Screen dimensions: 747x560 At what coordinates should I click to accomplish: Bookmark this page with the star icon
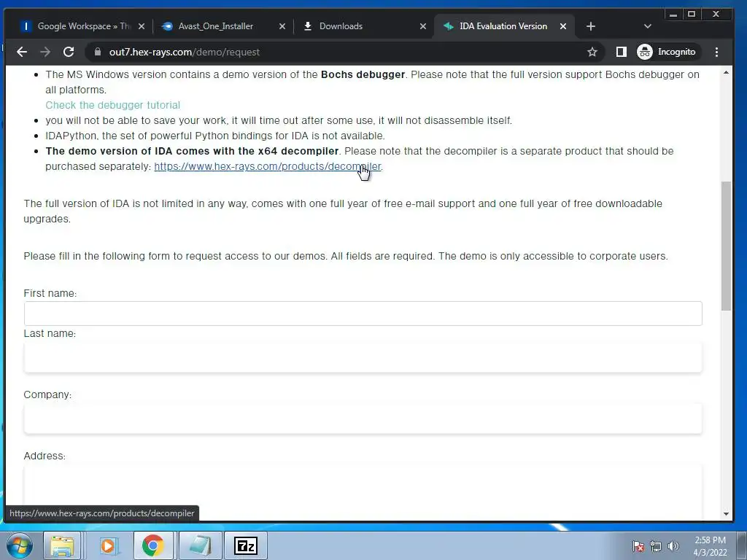[x=592, y=52]
